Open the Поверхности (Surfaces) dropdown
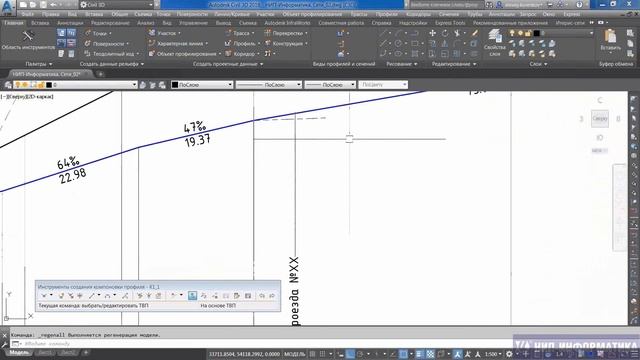 point(107,43)
